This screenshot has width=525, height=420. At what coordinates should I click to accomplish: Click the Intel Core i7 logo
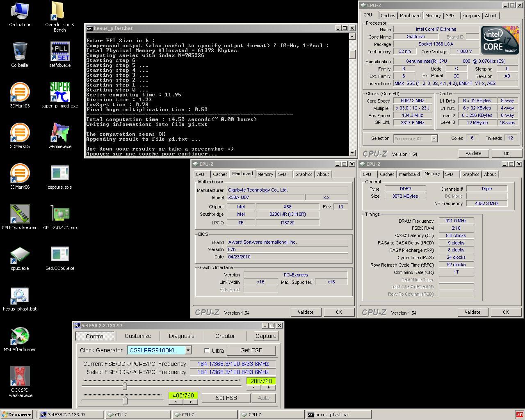[x=500, y=39]
